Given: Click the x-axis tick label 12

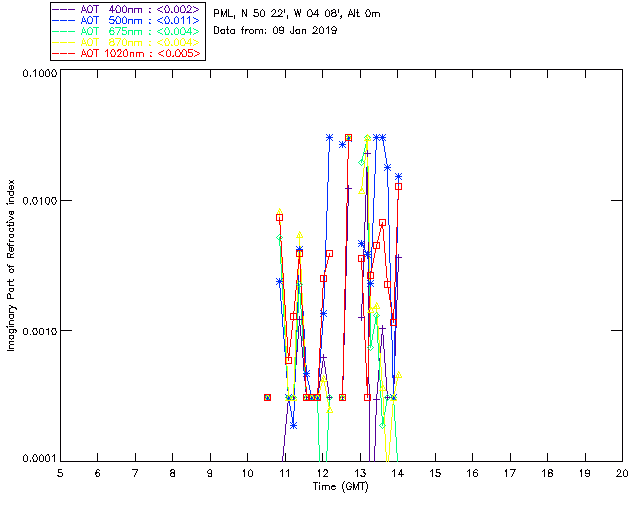Looking at the screenshot, I should coord(322,473).
